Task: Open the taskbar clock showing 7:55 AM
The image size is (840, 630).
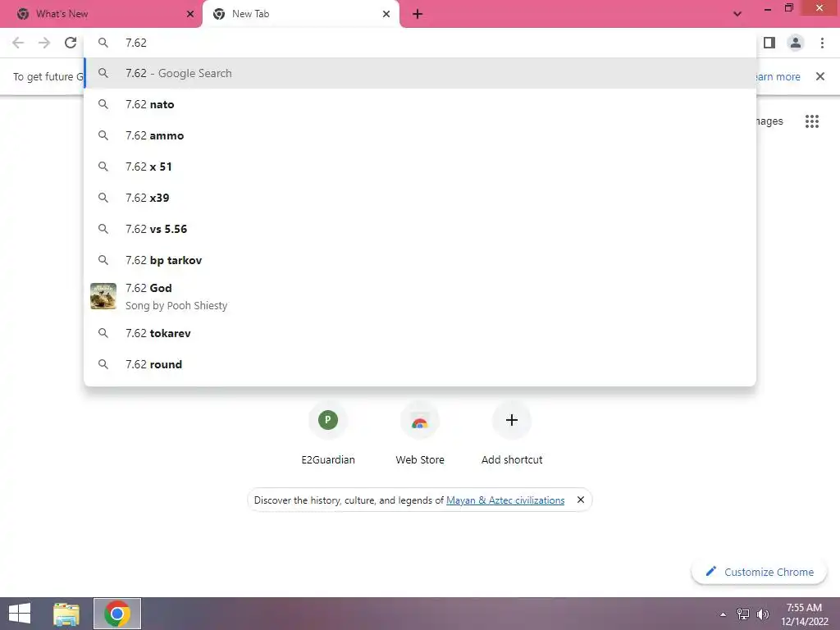Action: tap(804, 614)
